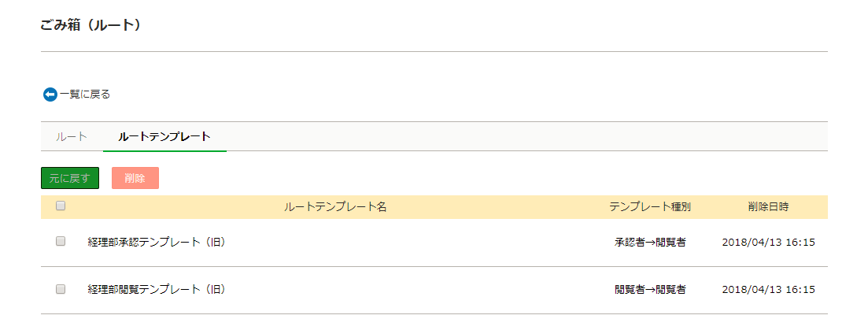Click the テンプレート種別 column header

coord(650,207)
